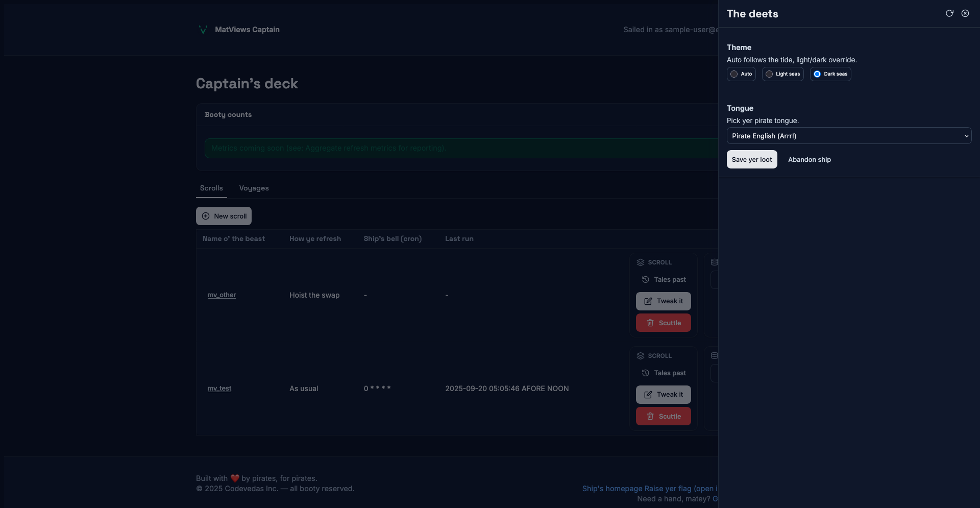980x508 pixels.
Task: Click the history icon for mv_other Tales past
Action: (646, 280)
